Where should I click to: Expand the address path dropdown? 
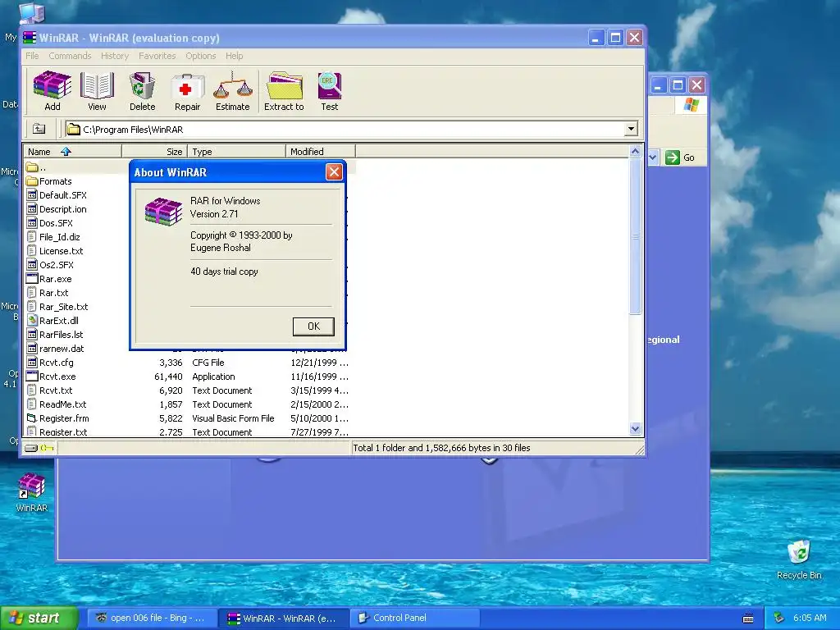631,129
